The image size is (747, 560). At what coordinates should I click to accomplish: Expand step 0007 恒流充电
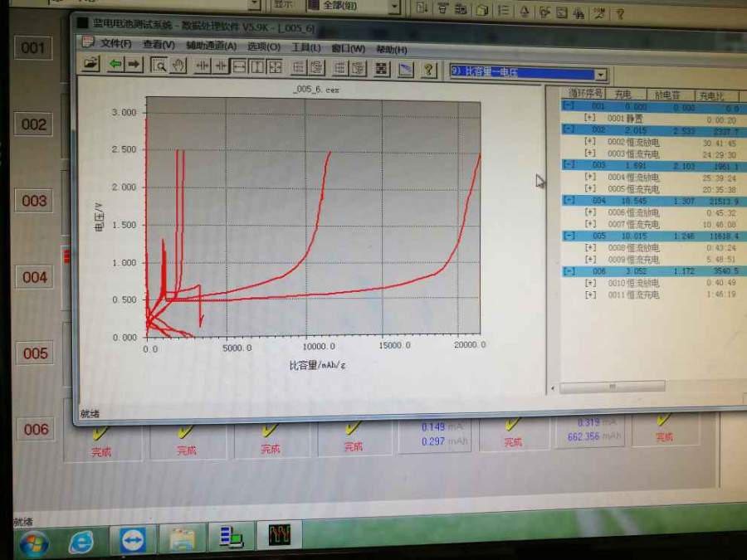[590, 224]
